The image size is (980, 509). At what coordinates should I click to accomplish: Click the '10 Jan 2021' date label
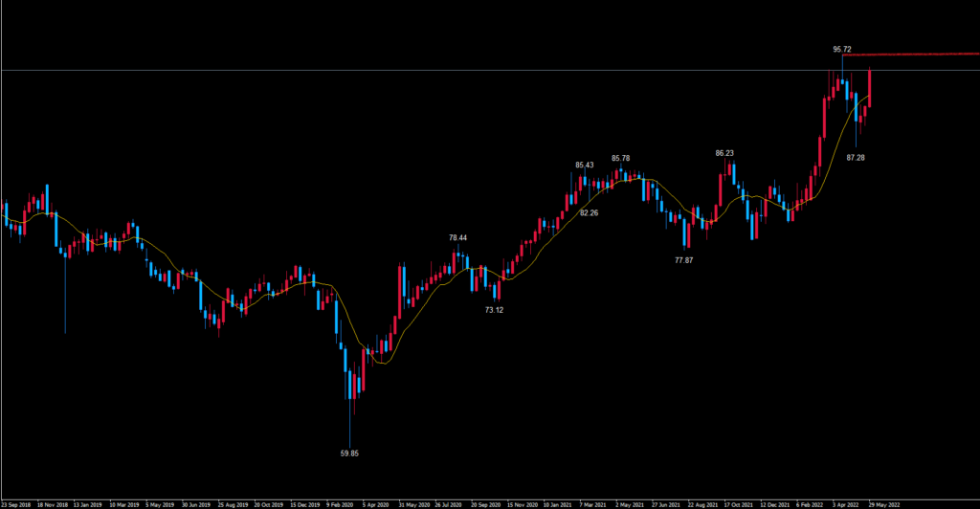(558, 502)
